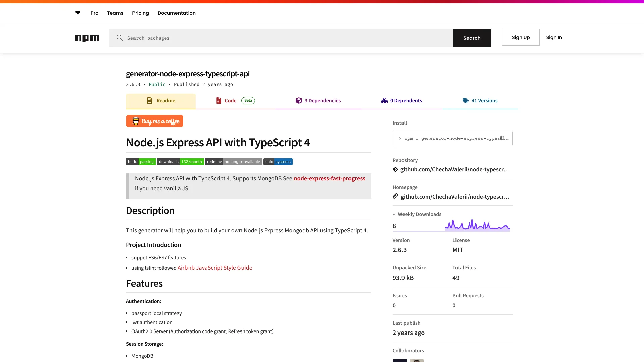Image resolution: width=644 pixels, height=362 pixels.
Task: Open the Sign Up button
Action: tap(521, 37)
